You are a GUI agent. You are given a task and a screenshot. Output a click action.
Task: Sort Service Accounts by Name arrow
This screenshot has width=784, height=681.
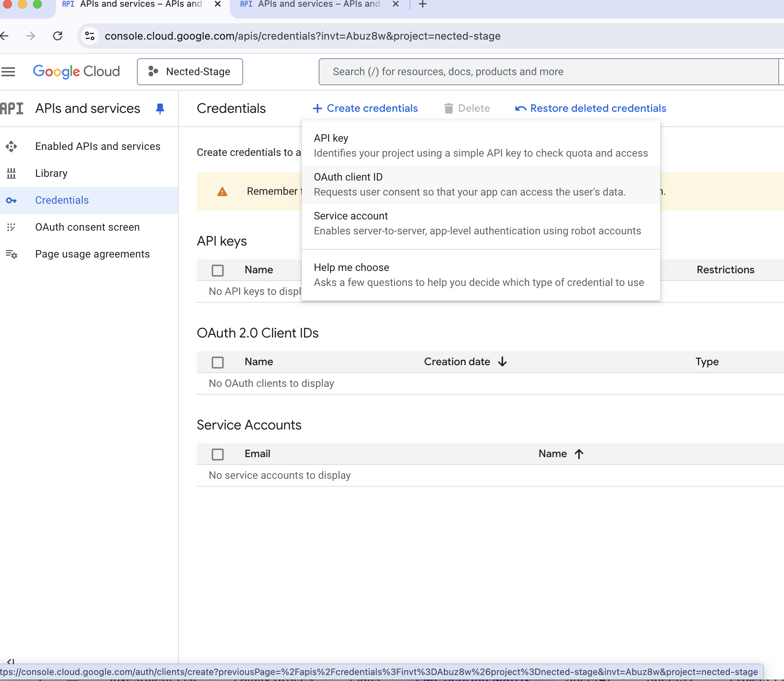click(x=579, y=454)
